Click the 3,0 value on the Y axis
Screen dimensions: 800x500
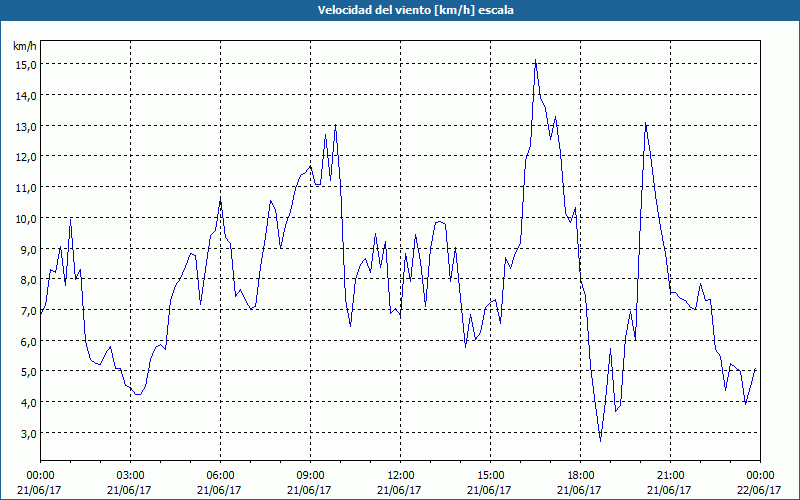click(28, 433)
